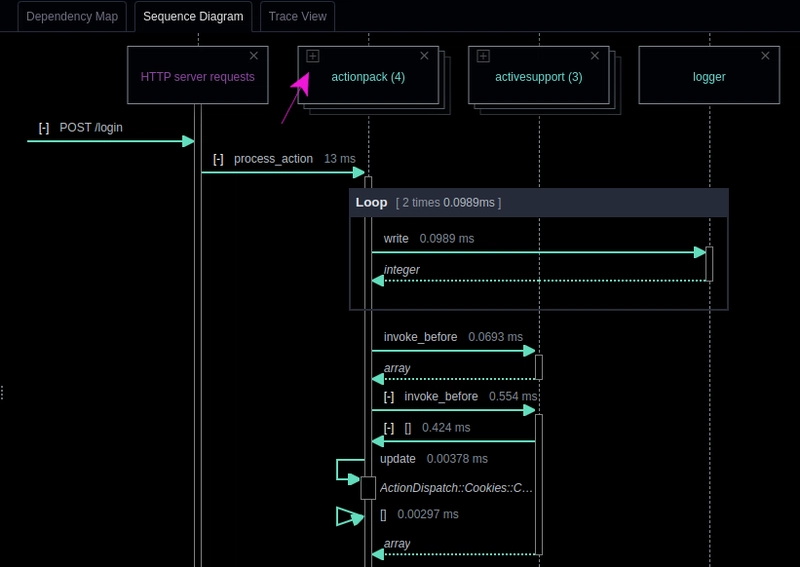Select the invoke_before 0.0693 ms call
The height and width of the screenshot is (567, 800).
453,337
